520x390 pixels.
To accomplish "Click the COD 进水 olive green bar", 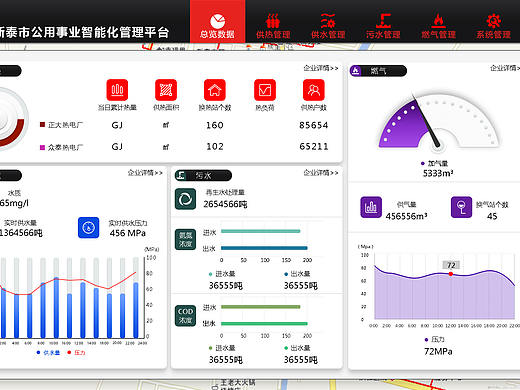I will [x=260, y=307].
